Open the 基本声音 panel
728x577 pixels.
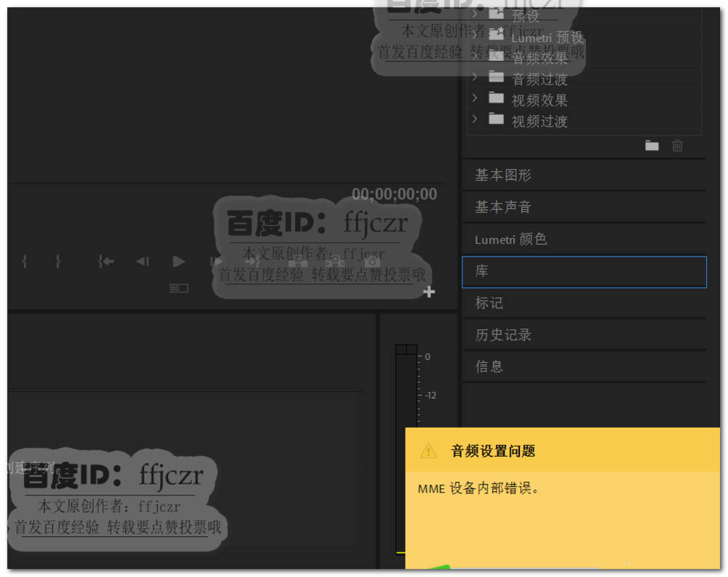584,207
